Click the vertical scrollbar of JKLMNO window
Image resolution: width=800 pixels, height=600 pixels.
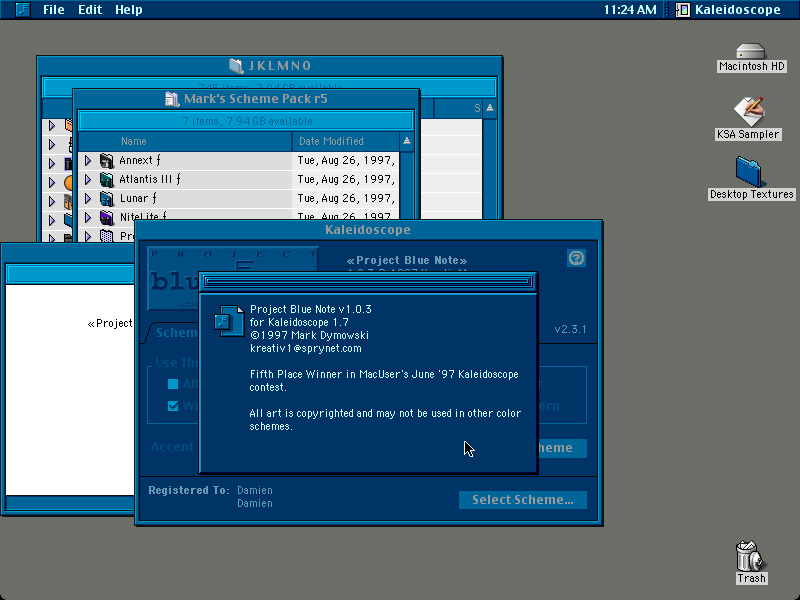coord(490,168)
